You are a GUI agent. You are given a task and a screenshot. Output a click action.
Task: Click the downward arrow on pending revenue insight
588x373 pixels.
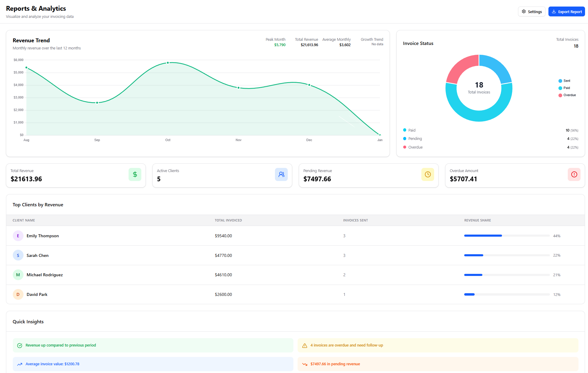click(304, 364)
